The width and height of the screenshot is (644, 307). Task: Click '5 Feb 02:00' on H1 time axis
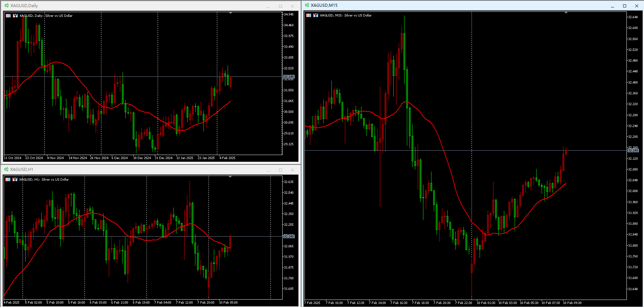(x=33, y=302)
